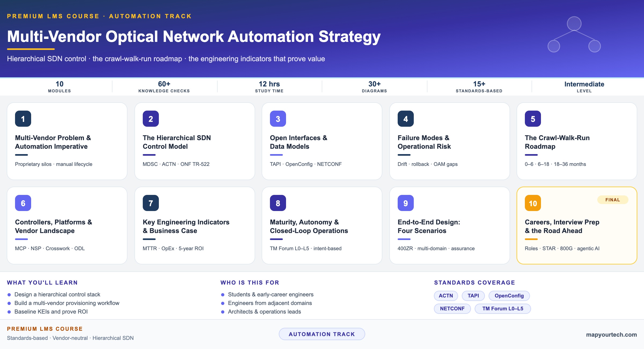Open Controllers, Platforms & Vendor Landscape module

tap(67, 226)
